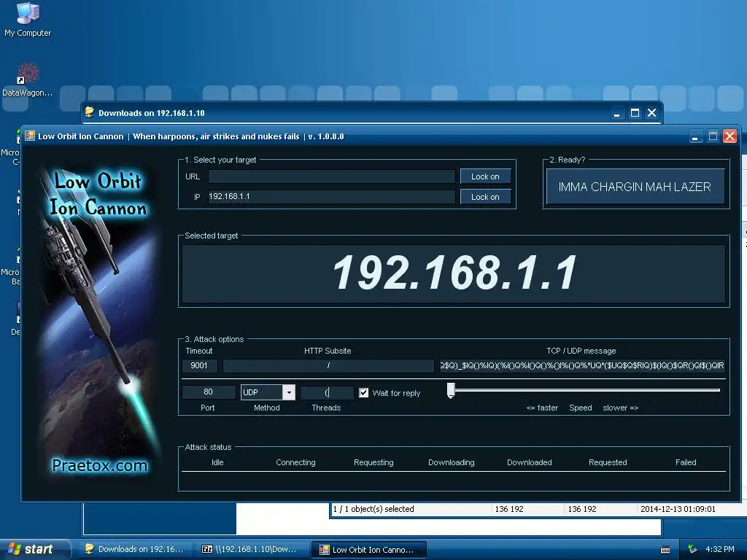Minimize the Low Orbit Ion Cannon window

click(x=695, y=136)
